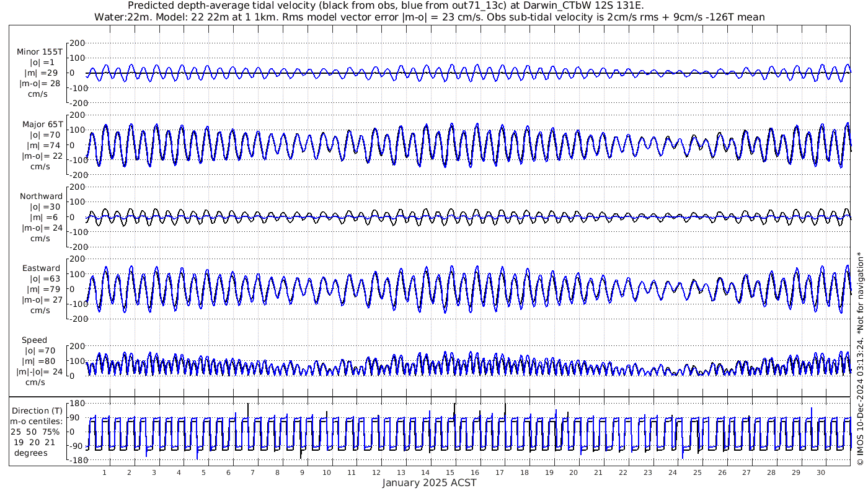Click "|m| =74" in the Major panel
This screenshot has width=868, height=496.
coord(45,145)
